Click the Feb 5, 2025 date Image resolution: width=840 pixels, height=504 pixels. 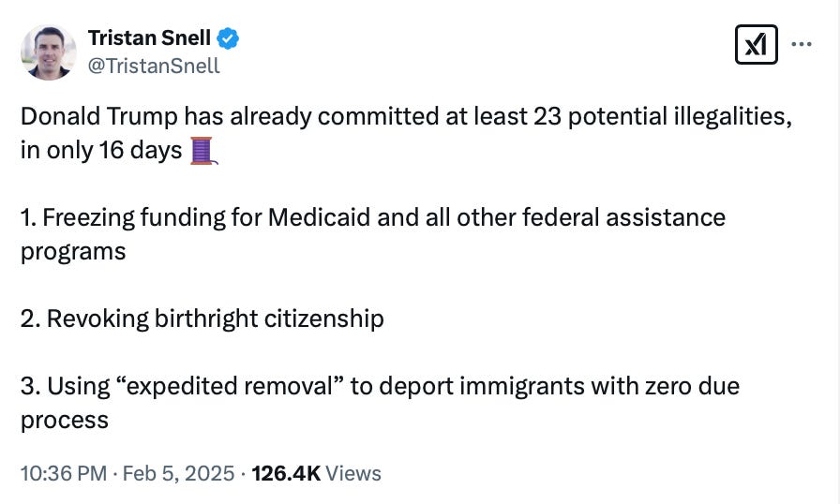178,473
